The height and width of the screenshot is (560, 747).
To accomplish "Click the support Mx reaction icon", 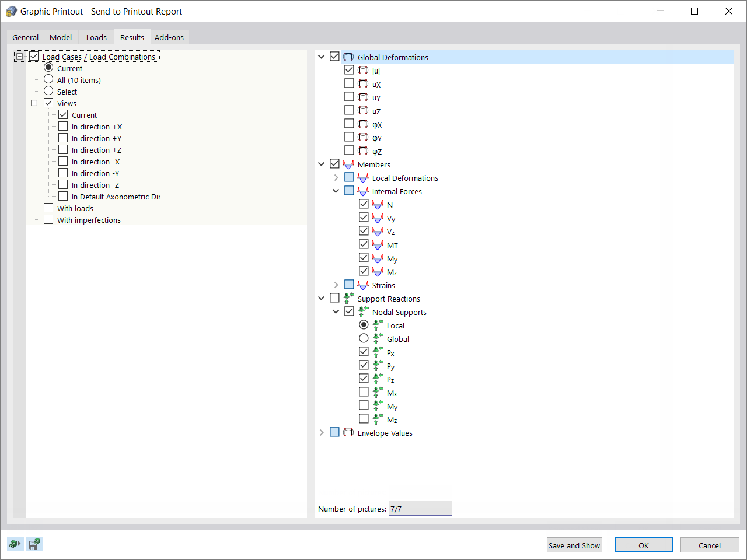I will (x=378, y=392).
